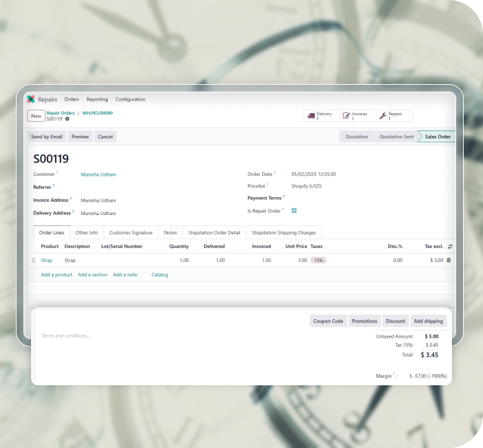Click Add a section link

[92, 275]
